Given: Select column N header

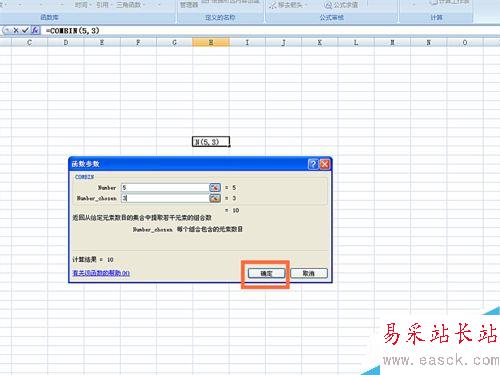Looking at the screenshot, I should pyautogui.click(x=429, y=42).
